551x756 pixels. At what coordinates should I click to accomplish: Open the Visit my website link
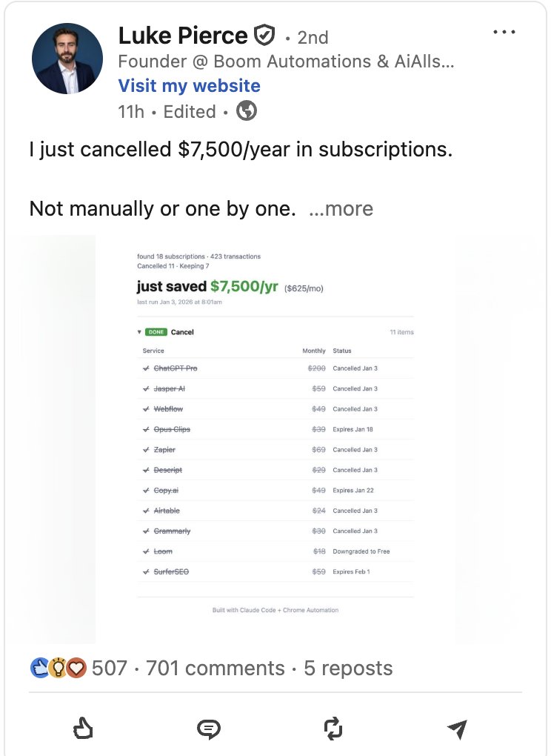(188, 86)
